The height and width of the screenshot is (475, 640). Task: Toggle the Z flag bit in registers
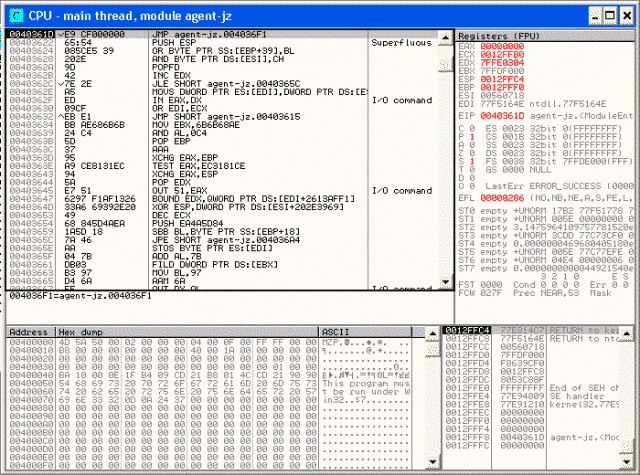point(472,153)
